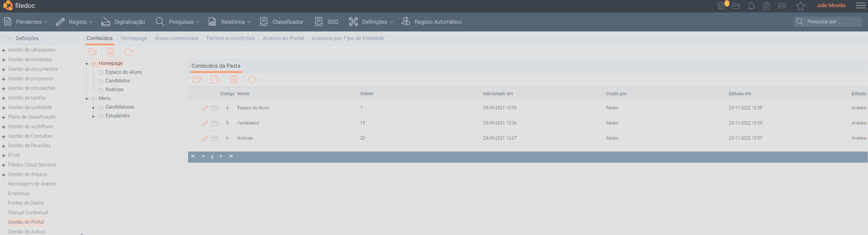Screen dimensions: 868x235
Task: Open the notifications bell
Action: tap(751, 6)
